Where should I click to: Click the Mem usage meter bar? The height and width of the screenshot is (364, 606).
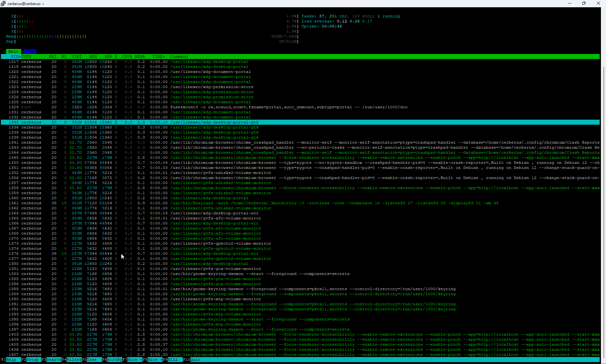tap(152, 36)
